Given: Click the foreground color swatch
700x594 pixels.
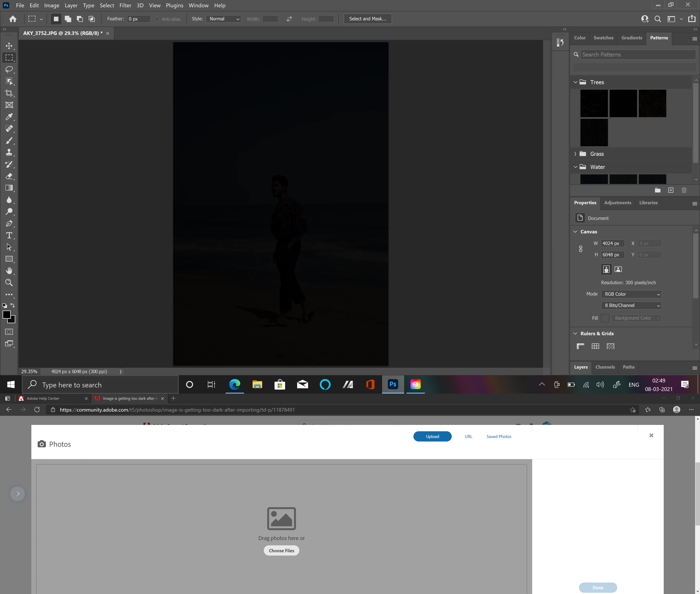Looking at the screenshot, I should [x=6, y=315].
